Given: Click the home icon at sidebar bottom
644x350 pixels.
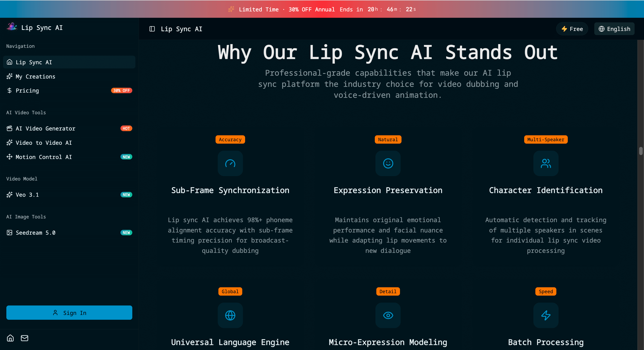Looking at the screenshot, I should tap(10, 338).
